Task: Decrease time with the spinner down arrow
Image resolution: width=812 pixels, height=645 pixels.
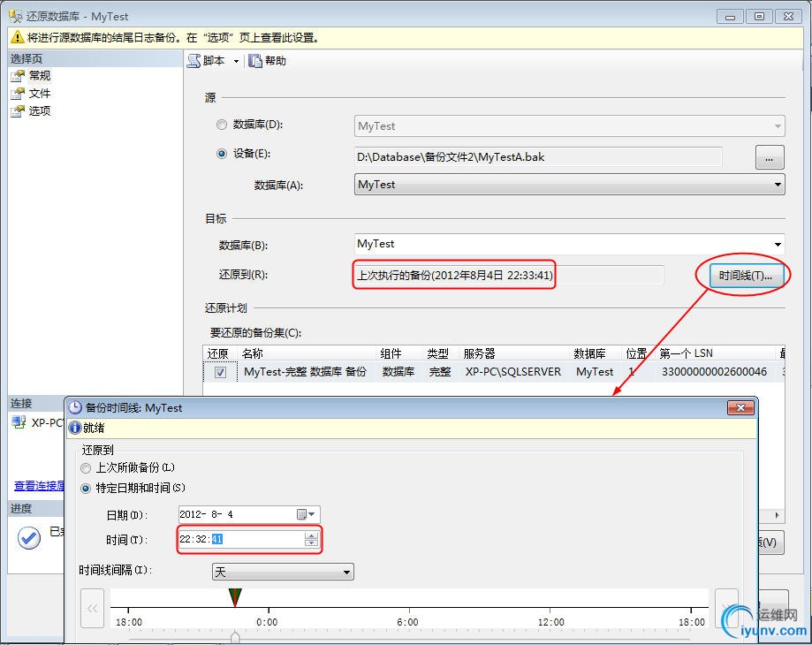Action: (x=311, y=543)
